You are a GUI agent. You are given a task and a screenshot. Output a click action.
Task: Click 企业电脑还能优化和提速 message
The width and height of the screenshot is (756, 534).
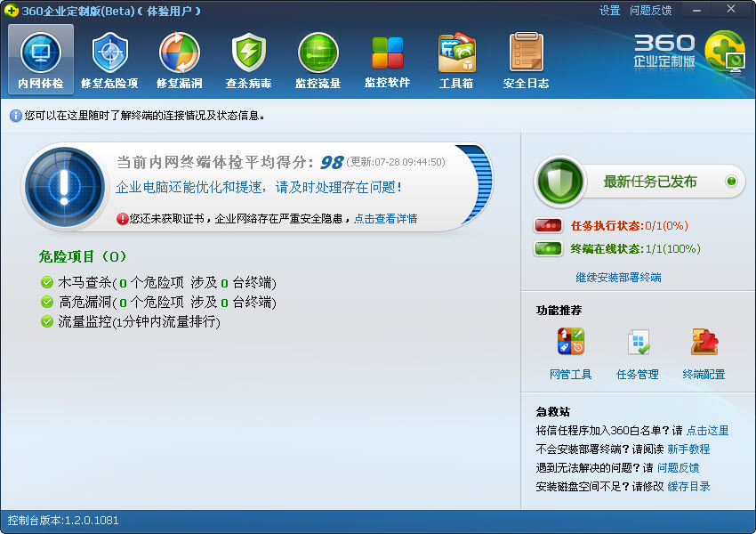(259, 187)
